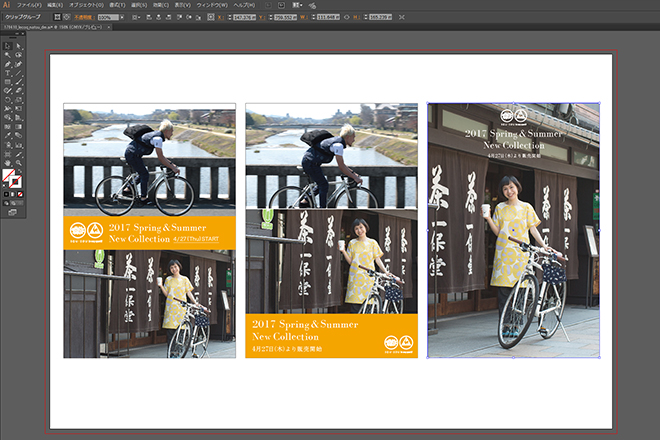Select the Free Transform tool
The height and width of the screenshot is (440, 660).
coord(19,108)
